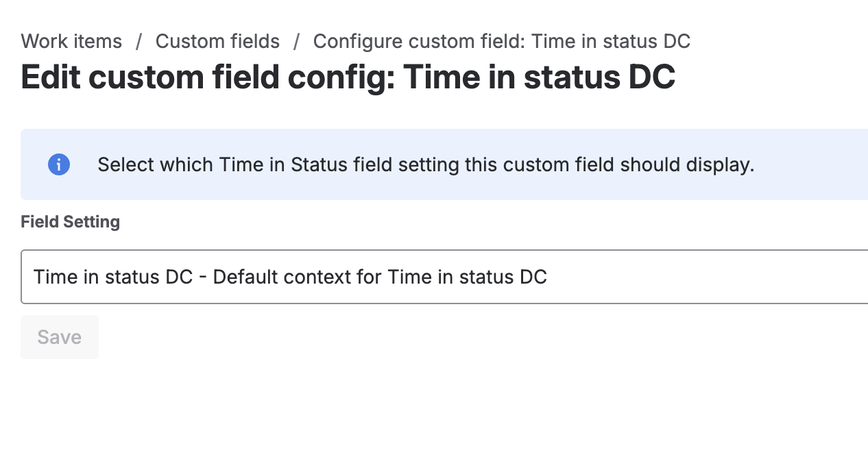
Task: Click the blue info icon in the banner
Action: 59,164
